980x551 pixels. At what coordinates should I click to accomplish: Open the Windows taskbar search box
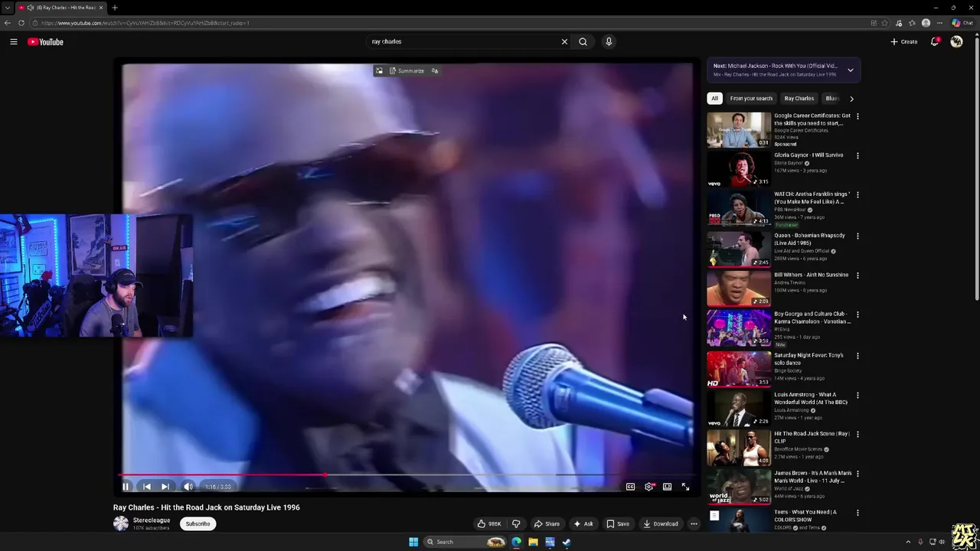pos(465,542)
